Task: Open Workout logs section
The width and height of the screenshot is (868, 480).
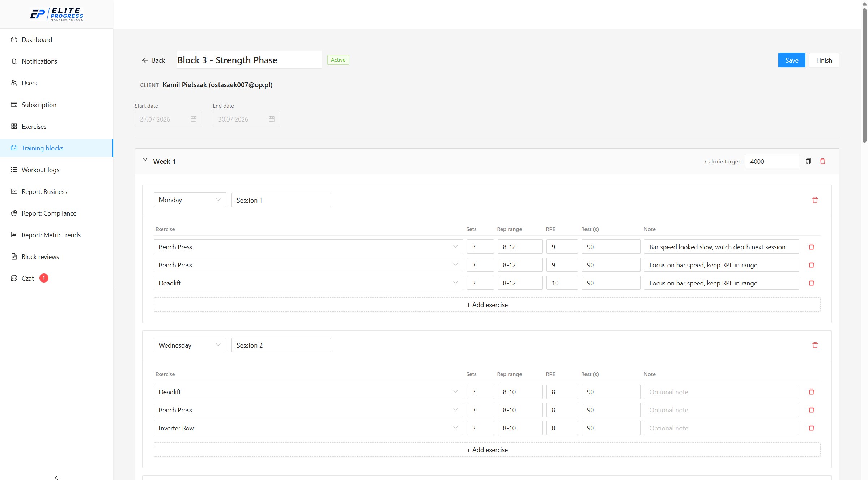Action: click(x=56, y=170)
